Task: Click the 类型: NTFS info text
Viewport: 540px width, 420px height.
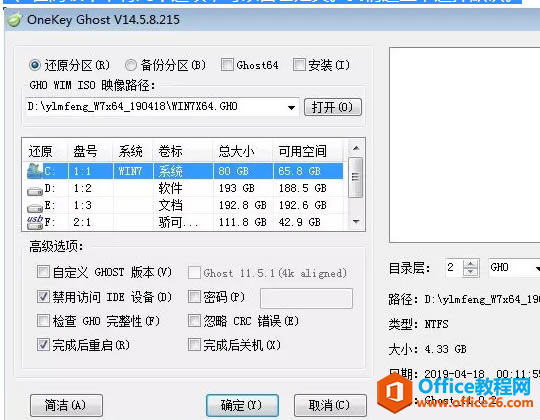Action: [x=418, y=324]
